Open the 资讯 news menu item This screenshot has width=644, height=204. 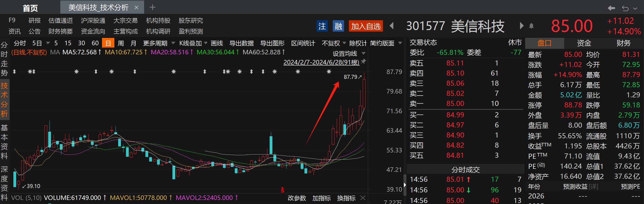point(15,31)
